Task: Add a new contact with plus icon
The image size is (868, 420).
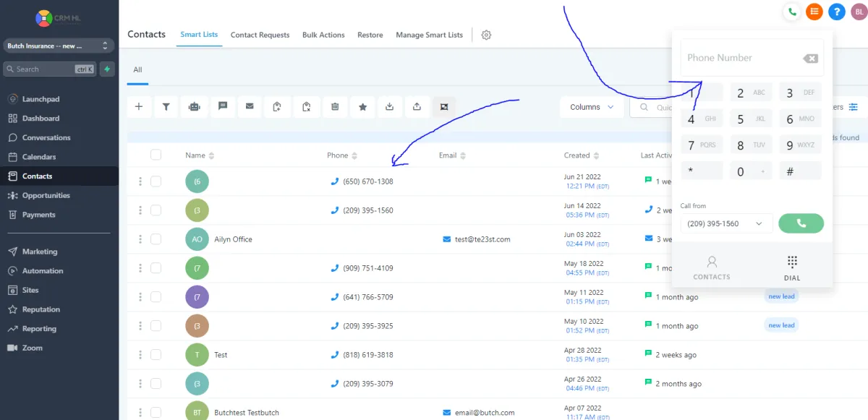Action: 139,106
